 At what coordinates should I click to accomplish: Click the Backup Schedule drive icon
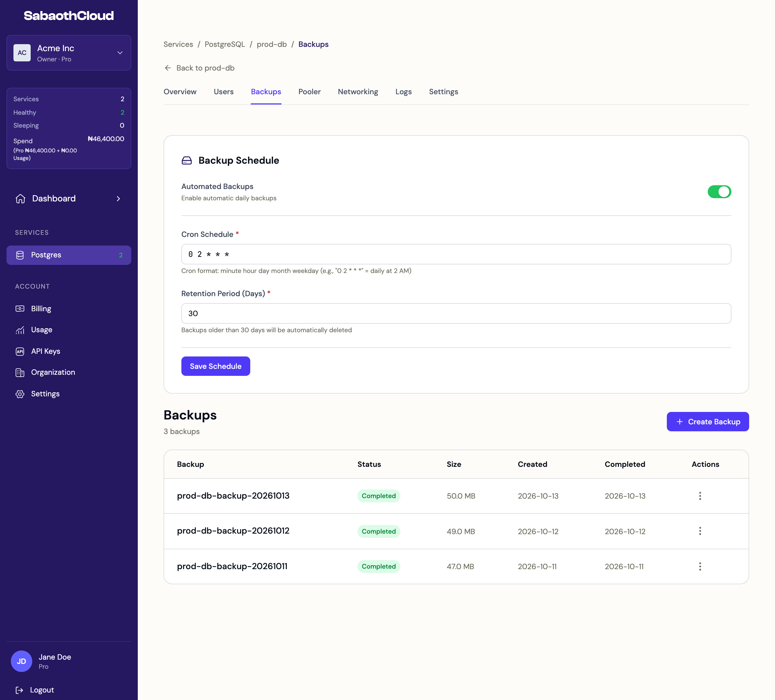(x=187, y=160)
